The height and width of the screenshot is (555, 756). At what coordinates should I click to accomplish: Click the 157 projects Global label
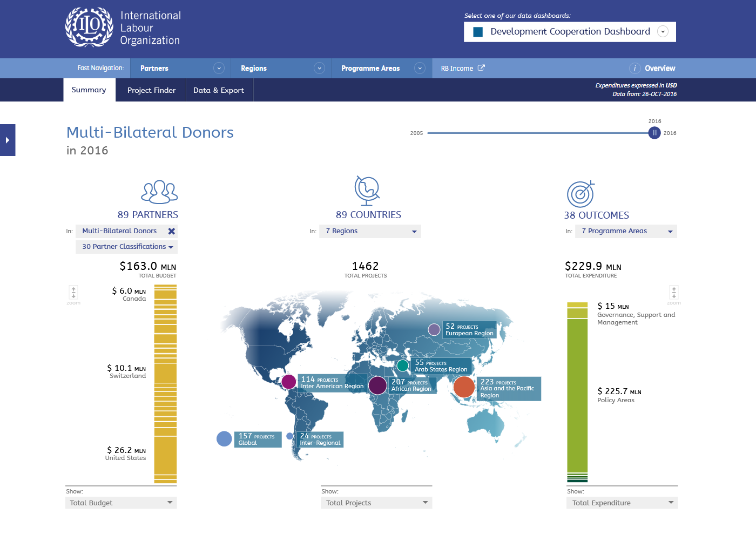pos(257,439)
